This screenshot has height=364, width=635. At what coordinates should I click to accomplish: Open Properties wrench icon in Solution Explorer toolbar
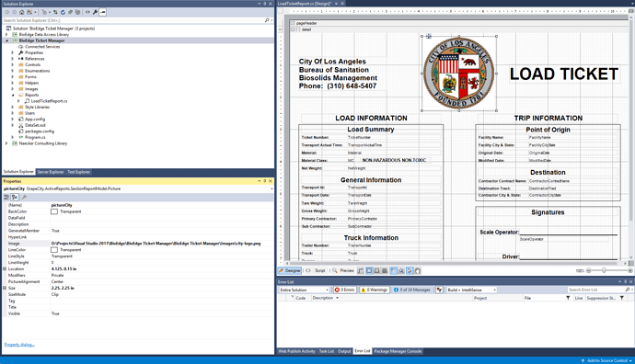(x=95, y=12)
